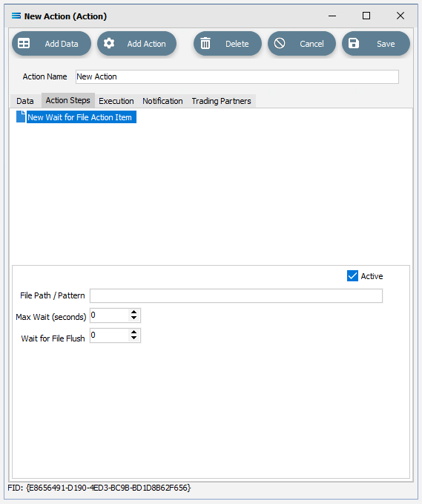Switch to the Data tab

tap(25, 101)
